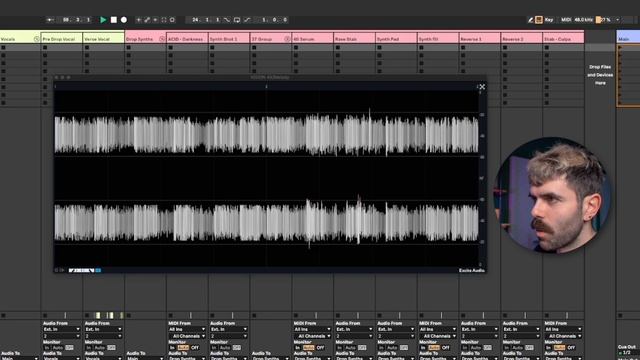
Task: Select the ACID - Darkness track header
Action: click(187, 39)
